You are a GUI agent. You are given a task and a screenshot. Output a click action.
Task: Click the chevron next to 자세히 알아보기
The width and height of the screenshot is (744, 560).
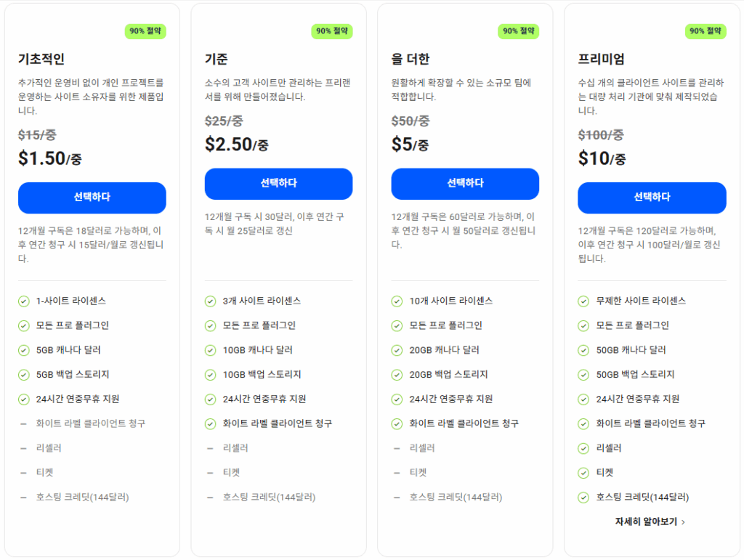point(684,522)
